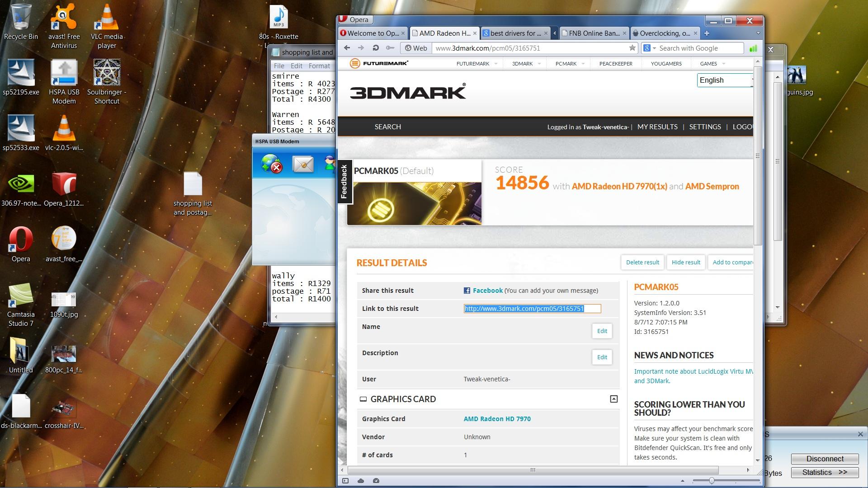The width and height of the screenshot is (868, 488).
Task: Click the Facebook share icon
Action: tap(467, 291)
